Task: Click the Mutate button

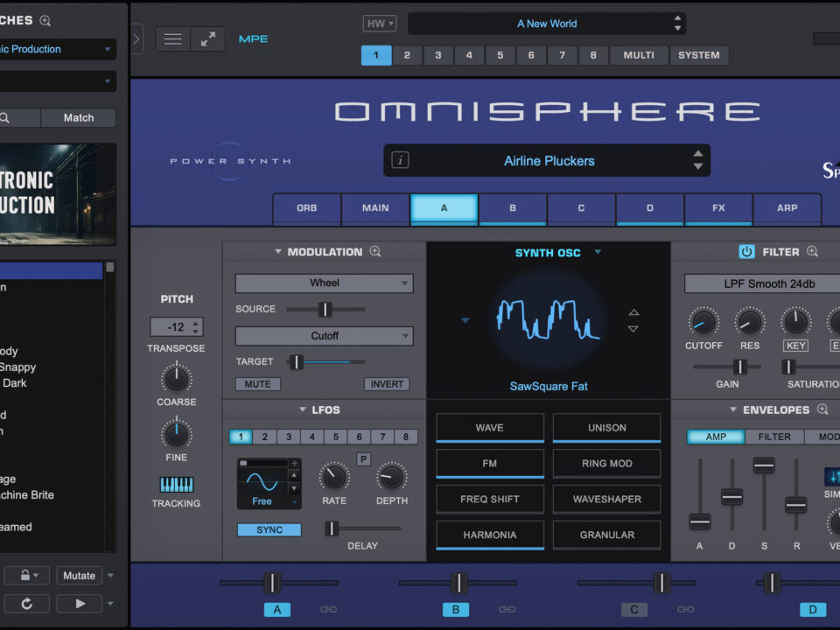Action: pyautogui.click(x=79, y=576)
